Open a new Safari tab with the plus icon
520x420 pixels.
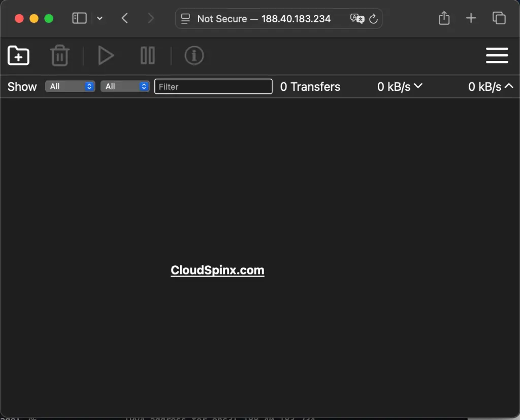click(x=471, y=18)
